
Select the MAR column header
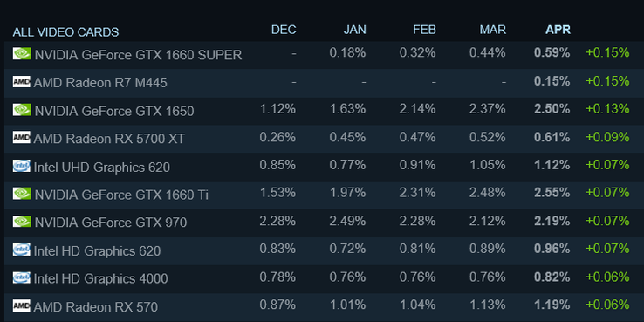pyautogui.click(x=493, y=30)
